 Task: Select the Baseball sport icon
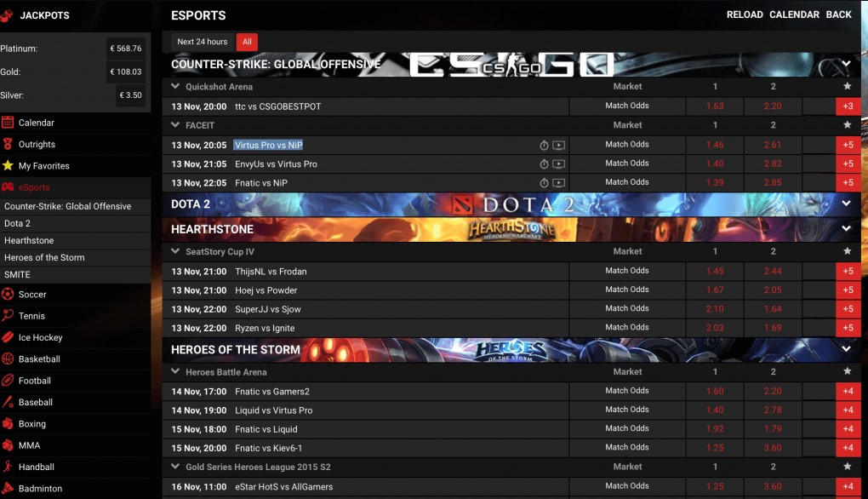(x=8, y=402)
